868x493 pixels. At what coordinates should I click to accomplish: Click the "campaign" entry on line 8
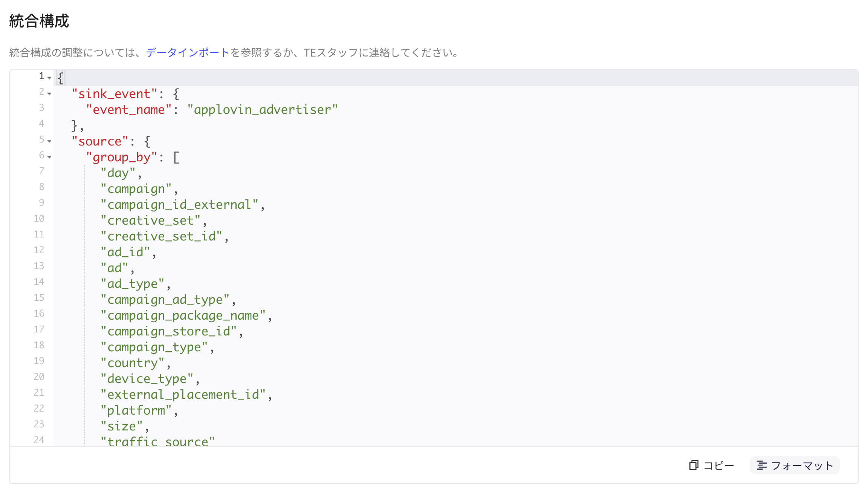136,189
